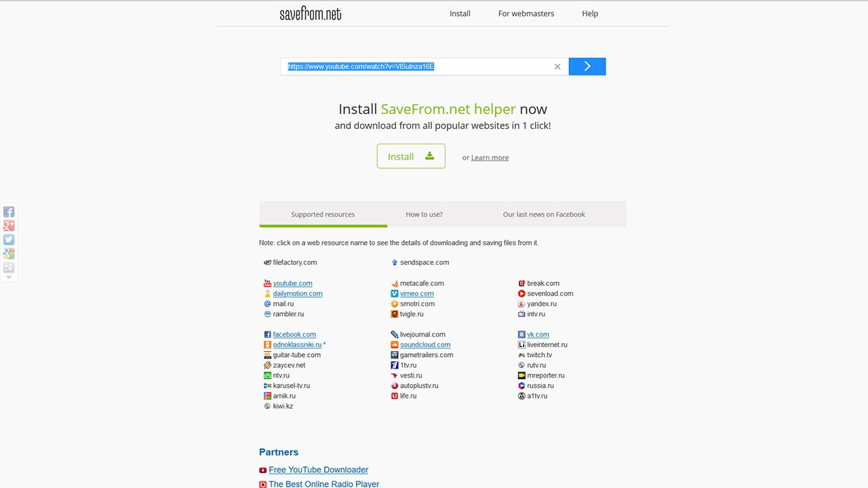Open the Install menu in the header
Screen dimensions: 868x488
(460, 14)
